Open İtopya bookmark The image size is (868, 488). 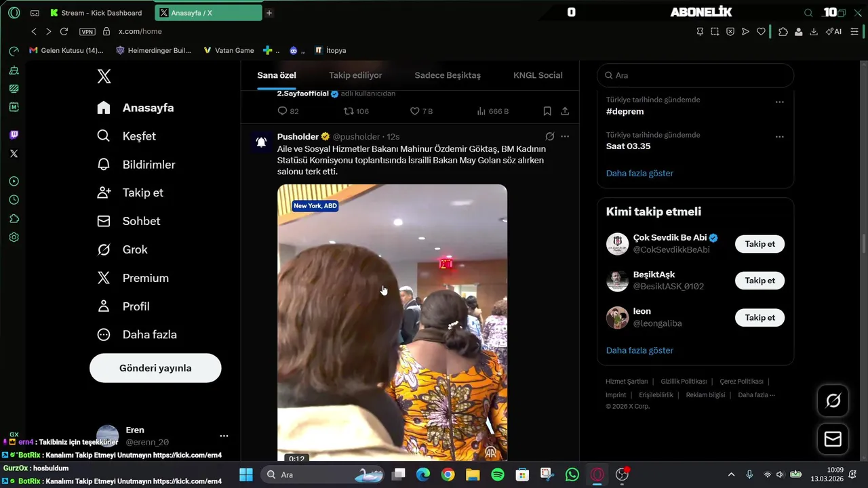331,50
